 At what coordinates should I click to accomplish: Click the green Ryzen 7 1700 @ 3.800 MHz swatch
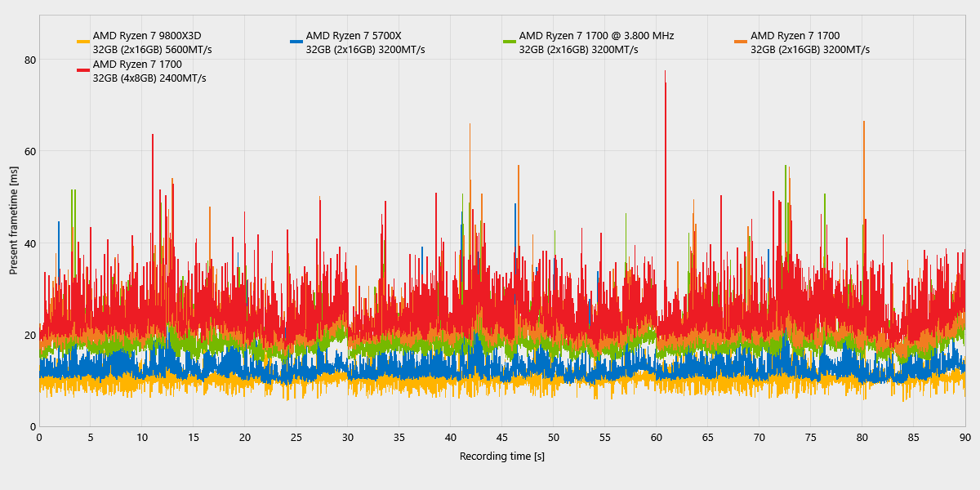tap(510, 42)
